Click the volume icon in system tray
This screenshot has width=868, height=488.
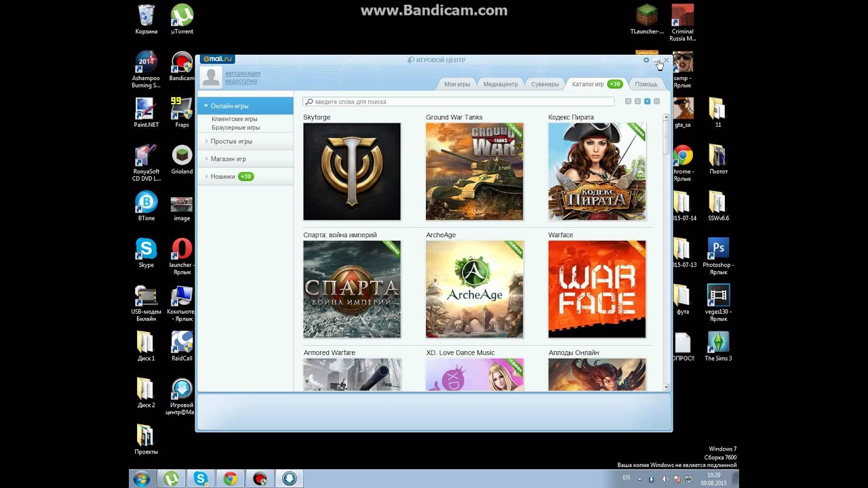(665, 479)
